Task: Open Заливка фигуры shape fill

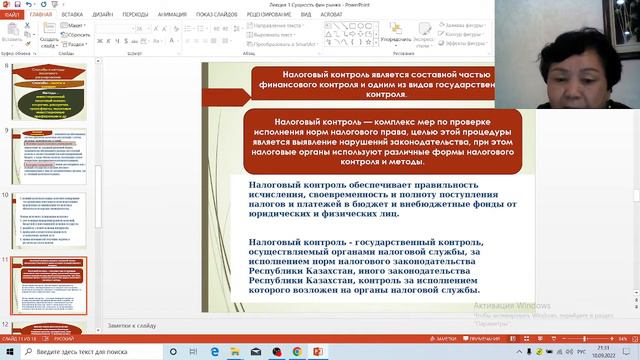Action: pos(462,25)
